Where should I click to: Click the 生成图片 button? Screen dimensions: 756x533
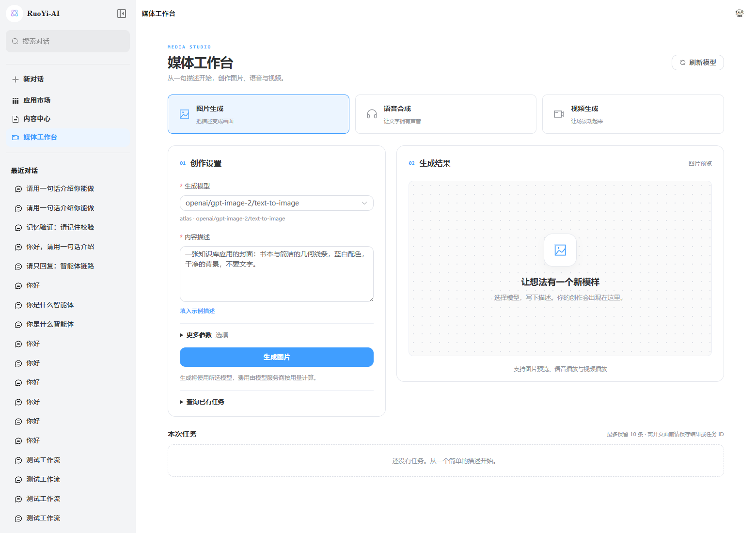tap(277, 357)
